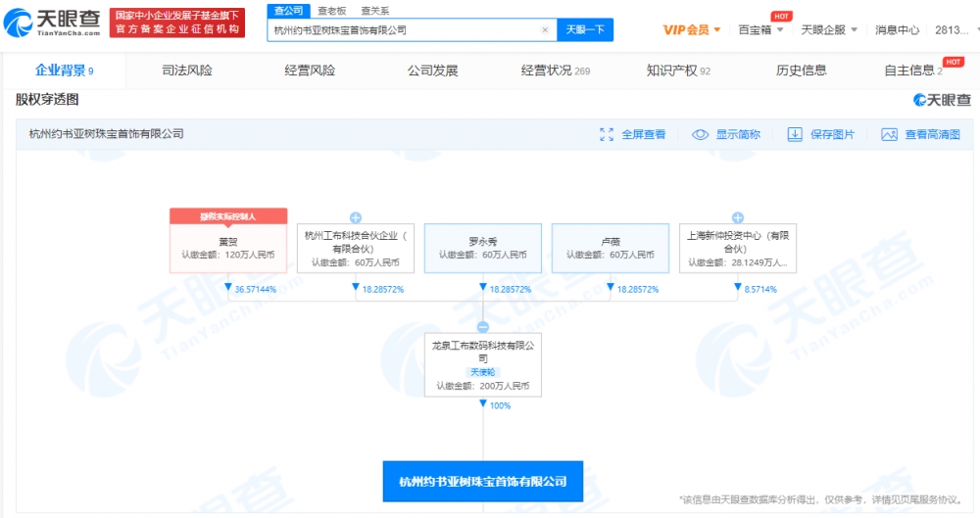Open the 历史信息 tab

pyautogui.click(x=802, y=71)
